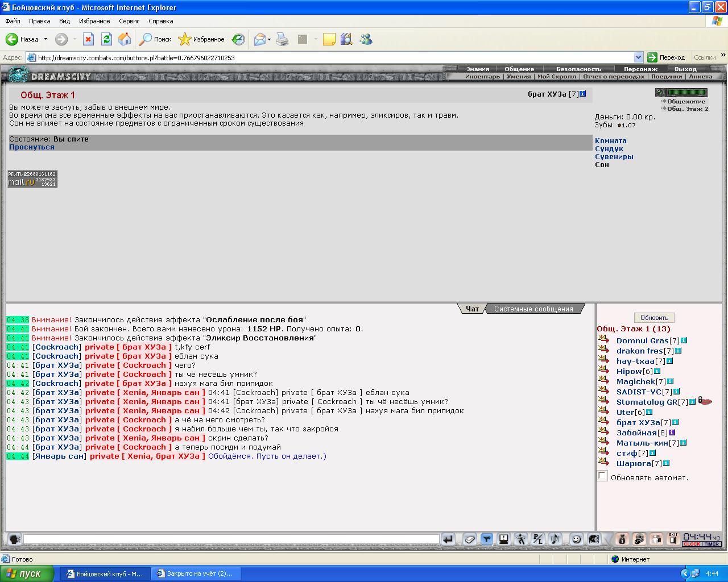
Task: Open the Умения submenu link
Action: click(519, 76)
